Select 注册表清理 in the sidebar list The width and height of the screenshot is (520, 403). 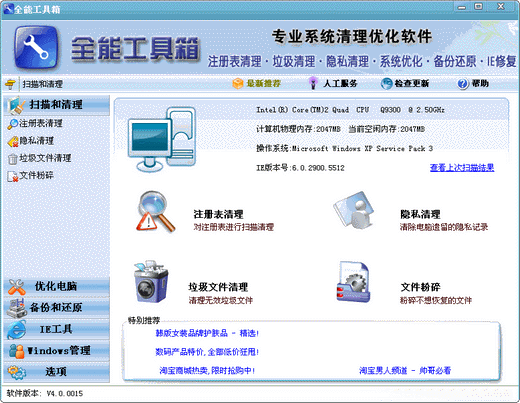pos(35,123)
